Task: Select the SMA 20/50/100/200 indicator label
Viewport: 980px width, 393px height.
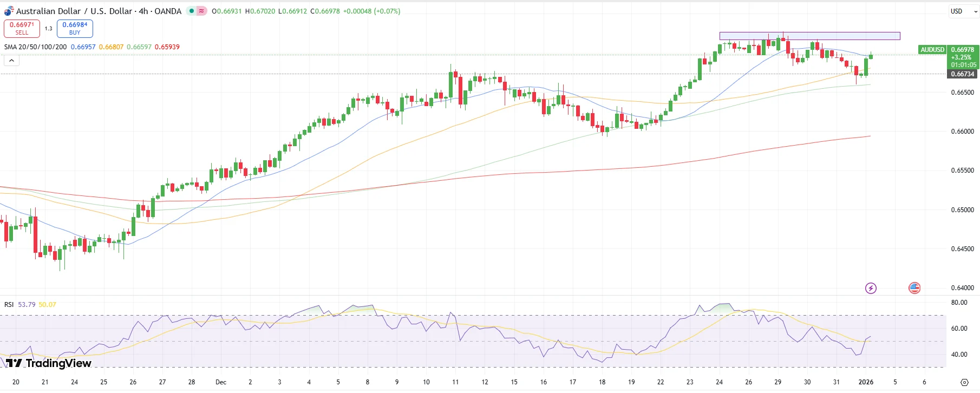Action: [35, 47]
